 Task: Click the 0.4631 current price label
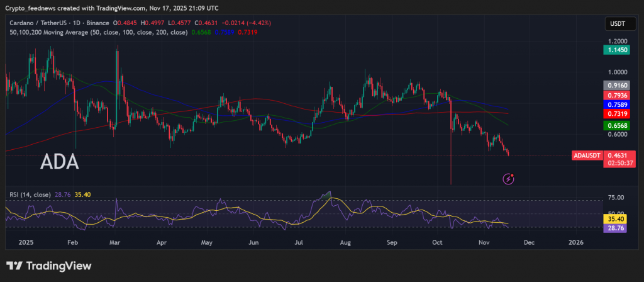(618, 154)
